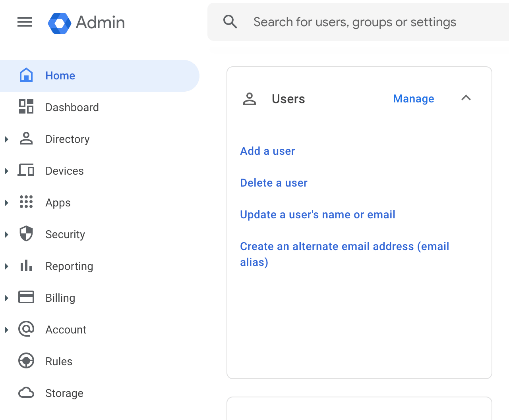The height and width of the screenshot is (420, 509).
Task: Click the Users person icon on the card
Action: click(250, 99)
